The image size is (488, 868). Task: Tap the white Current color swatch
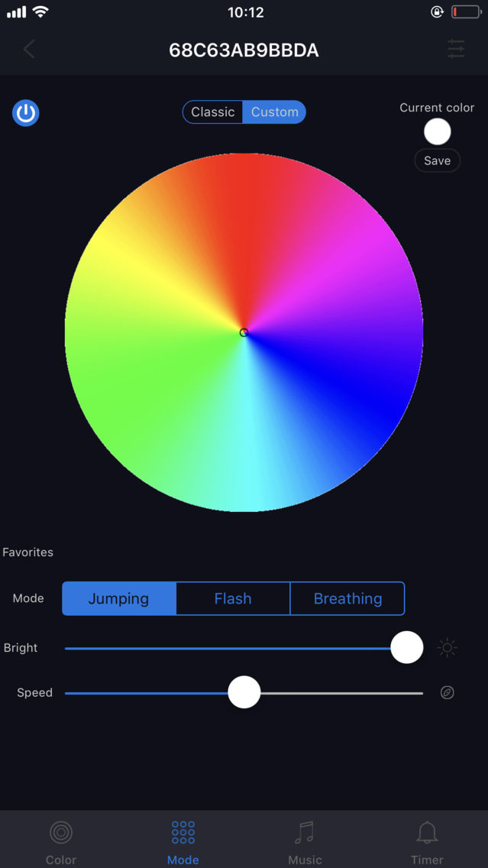click(437, 131)
